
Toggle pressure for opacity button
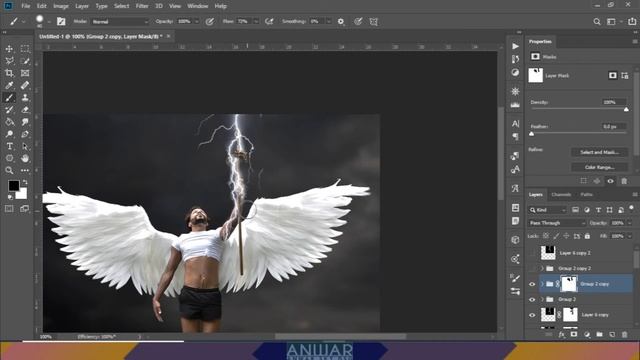pyautogui.click(x=210, y=22)
